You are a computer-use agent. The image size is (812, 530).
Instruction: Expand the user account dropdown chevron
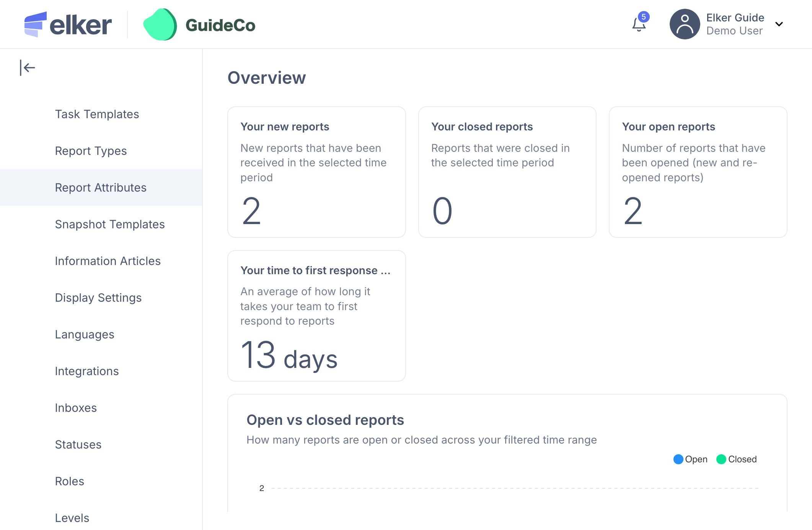(779, 24)
